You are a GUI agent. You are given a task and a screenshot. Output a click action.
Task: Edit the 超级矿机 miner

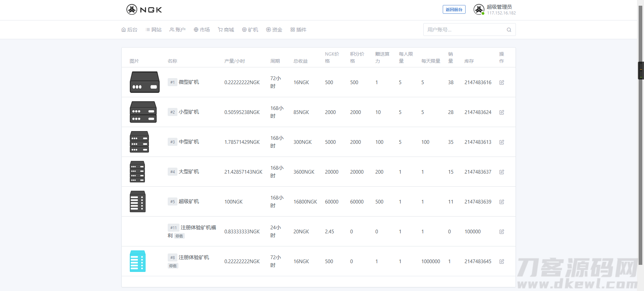click(x=501, y=202)
